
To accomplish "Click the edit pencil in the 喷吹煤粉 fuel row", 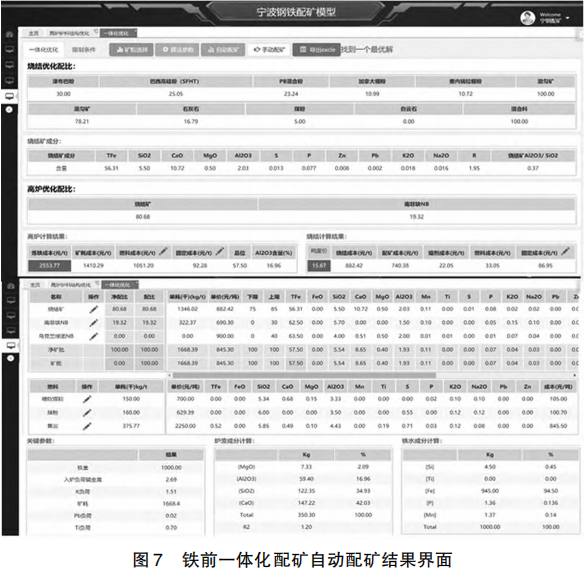I will coord(87,399).
